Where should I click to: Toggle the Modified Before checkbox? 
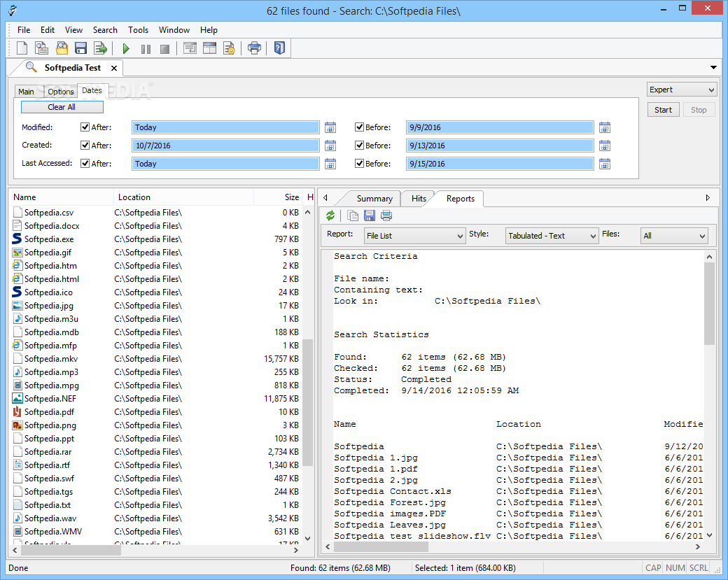coord(359,127)
